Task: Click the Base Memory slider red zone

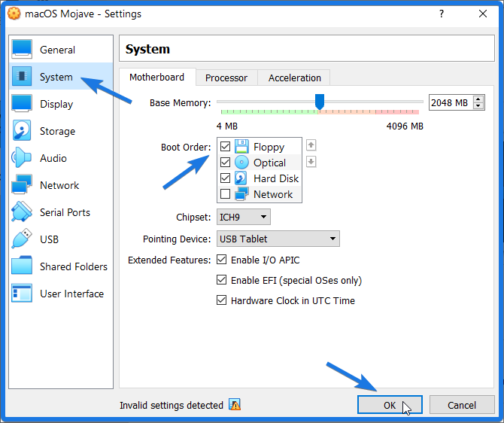Action: coord(397,111)
